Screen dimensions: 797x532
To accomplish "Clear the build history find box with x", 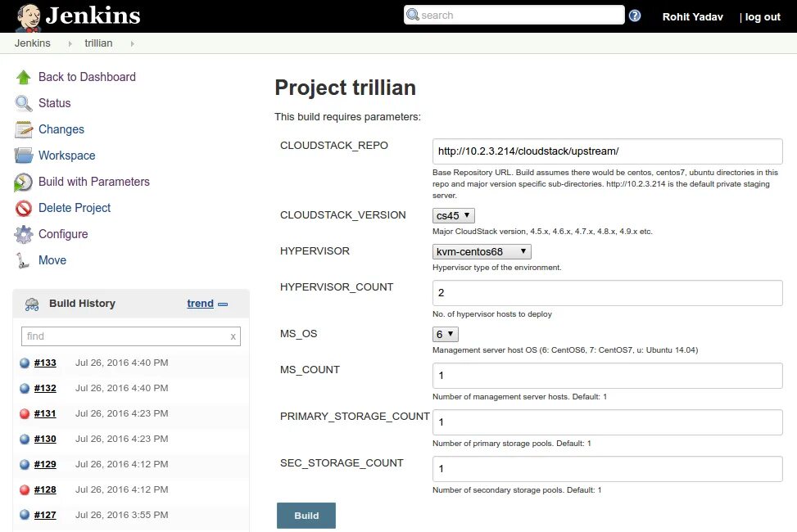I will tap(233, 336).
